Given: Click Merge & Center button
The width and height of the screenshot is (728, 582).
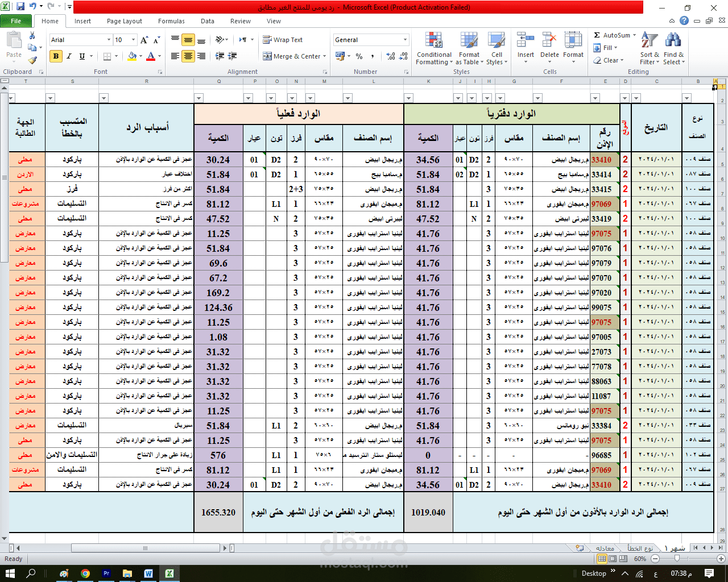Looking at the screenshot, I should pyautogui.click(x=292, y=56).
